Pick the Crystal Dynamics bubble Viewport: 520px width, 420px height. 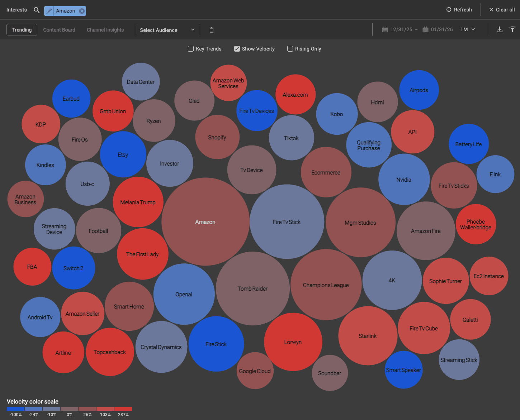[x=161, y=347]
